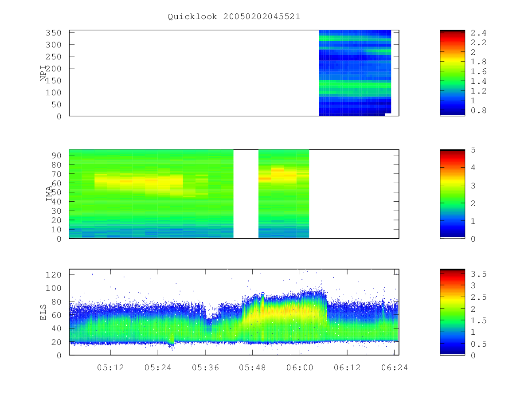Select the 120 tick on ELS axis
Viewport: 532px width, 399px height.
[x=54, y=275]
